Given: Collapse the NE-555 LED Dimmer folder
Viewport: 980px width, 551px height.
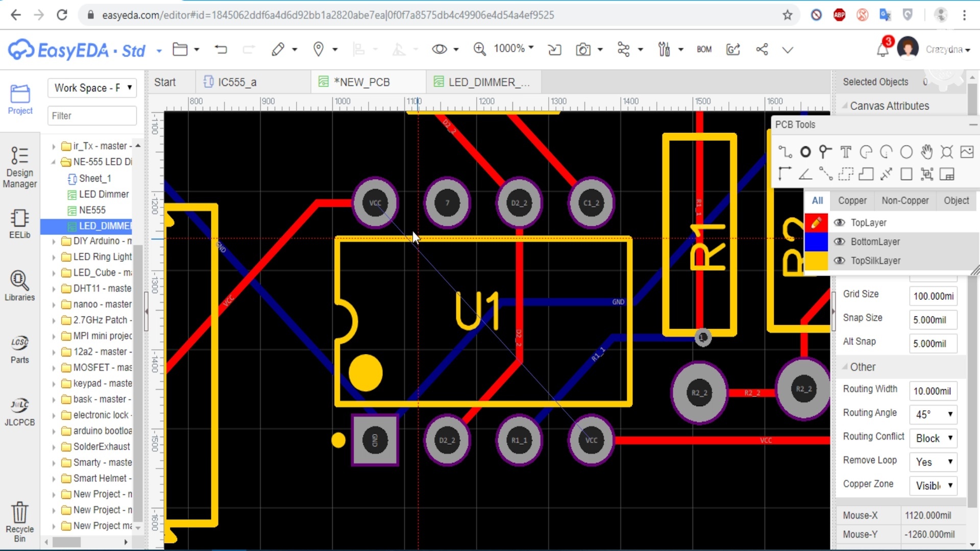Looking at the screenshot, I should 54,162.
